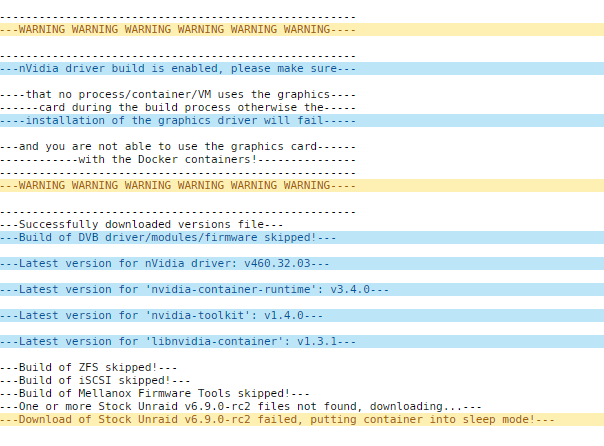Click 'that no process/container/VM uses the graphics' line

tap(178, 94)
